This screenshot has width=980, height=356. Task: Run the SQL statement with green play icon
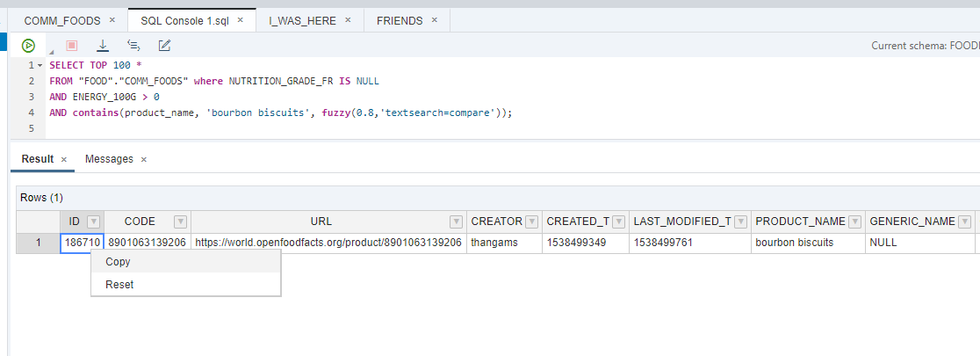tap(28, 45)
